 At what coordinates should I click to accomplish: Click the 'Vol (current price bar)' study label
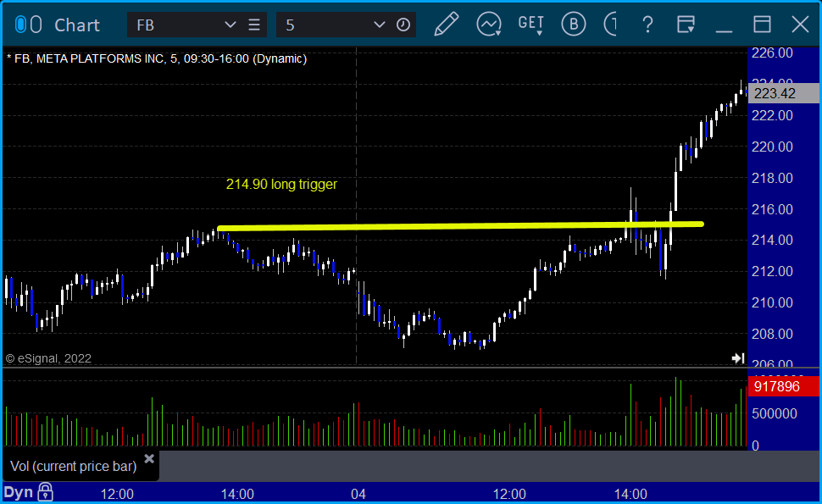74,466
